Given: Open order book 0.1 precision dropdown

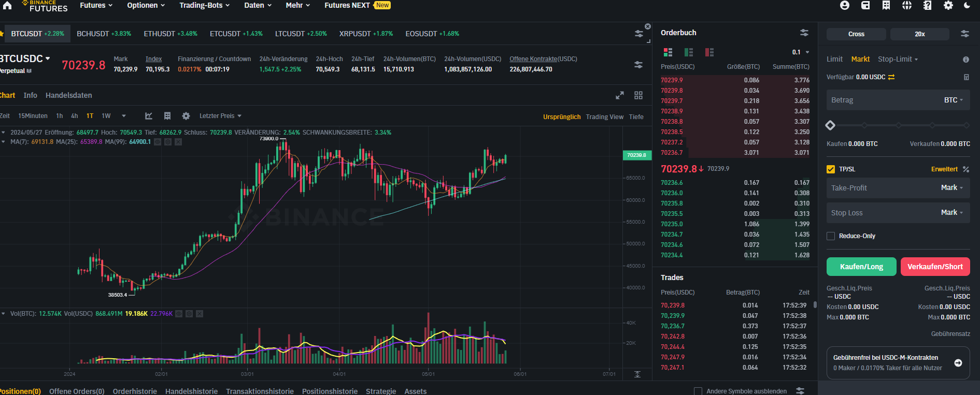Looking at the screenshot, I should pyautogui.click(x=801, y=52).
